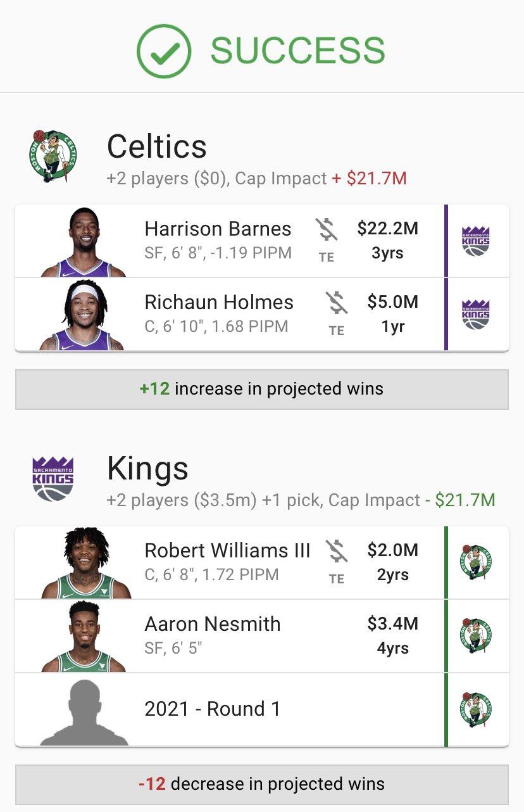
Task: Click the +12 increase in projected wins bar
Action: [261, 389]
